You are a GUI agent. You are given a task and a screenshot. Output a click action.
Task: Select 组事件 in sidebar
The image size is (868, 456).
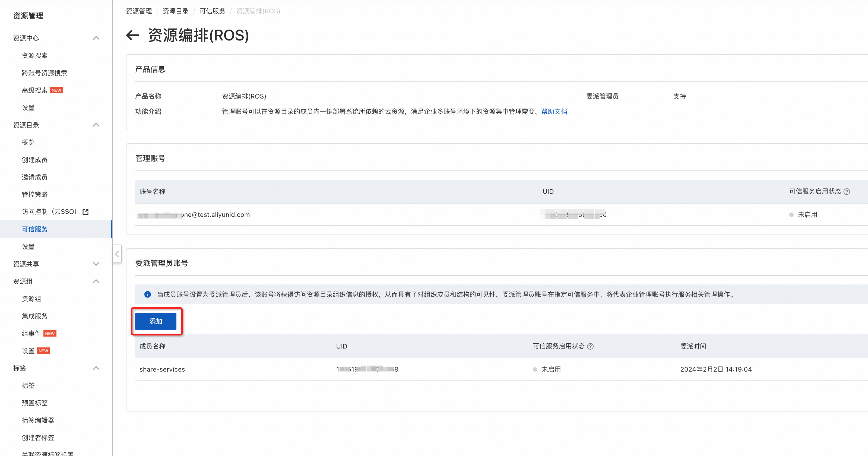[32, 333]
